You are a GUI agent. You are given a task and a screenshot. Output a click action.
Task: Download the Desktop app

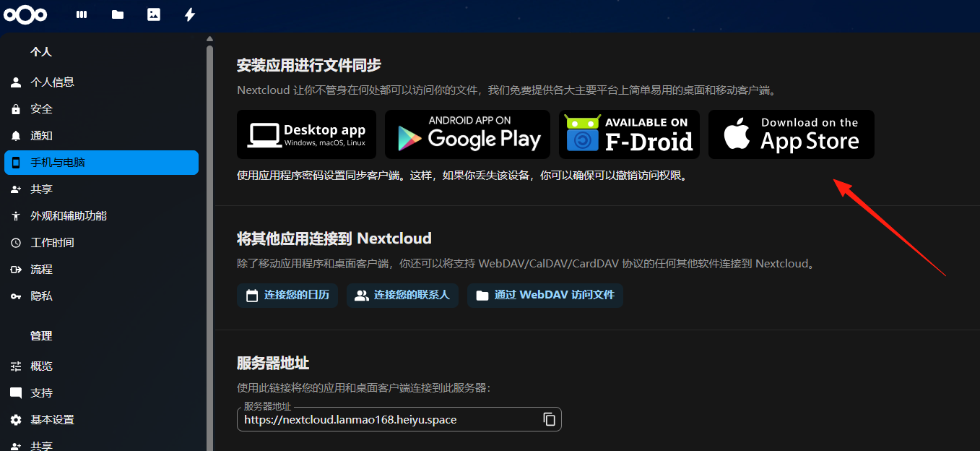306,134
